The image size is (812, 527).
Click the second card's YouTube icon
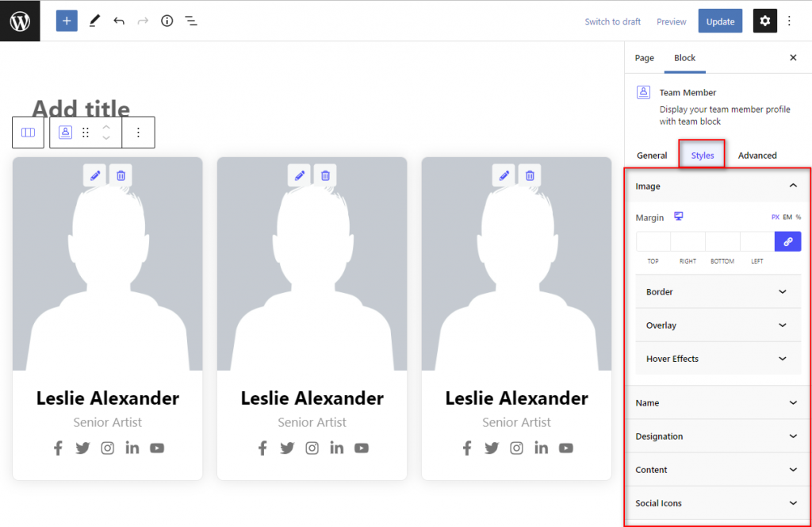(362, 448)
